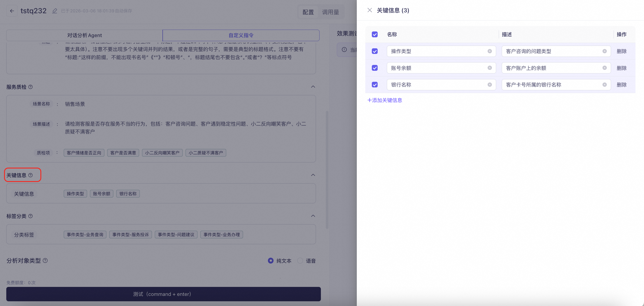
Task: Click help icon beside 分析对象类型
Action: [x=45, y=261]
